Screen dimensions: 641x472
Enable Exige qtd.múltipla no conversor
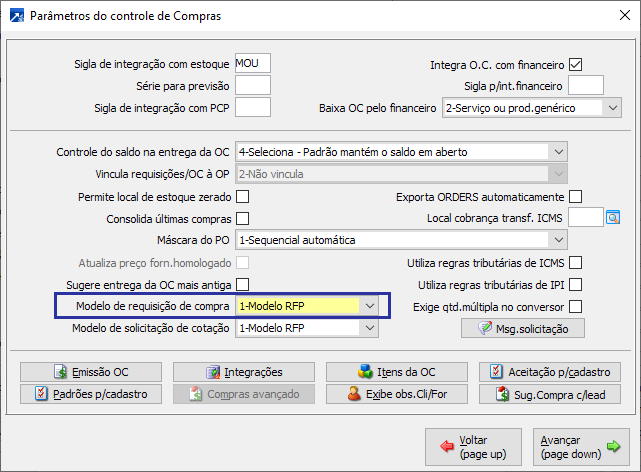click(576, 306)
